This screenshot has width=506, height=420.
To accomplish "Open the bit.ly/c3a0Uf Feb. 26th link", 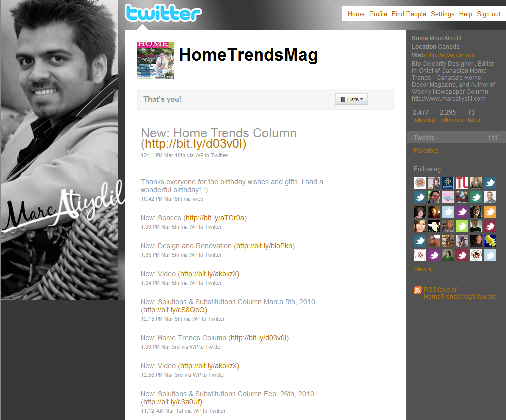I will 172,402.
